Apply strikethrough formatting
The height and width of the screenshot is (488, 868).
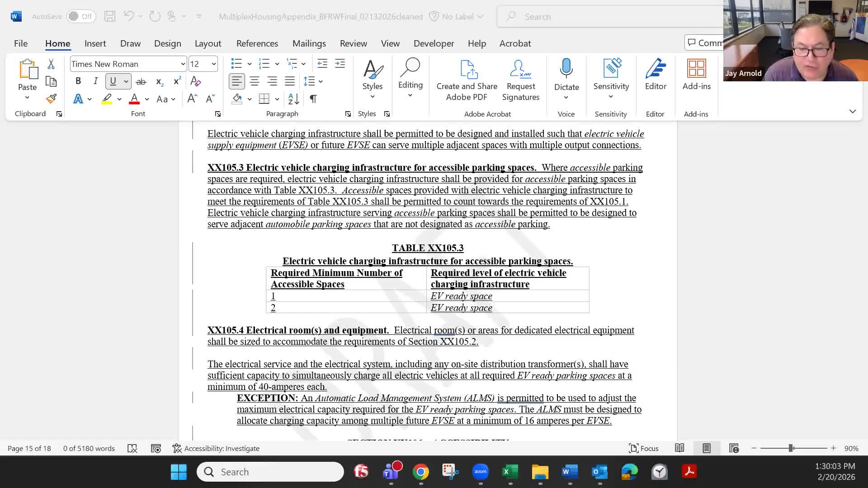click(x=141, y=81)
